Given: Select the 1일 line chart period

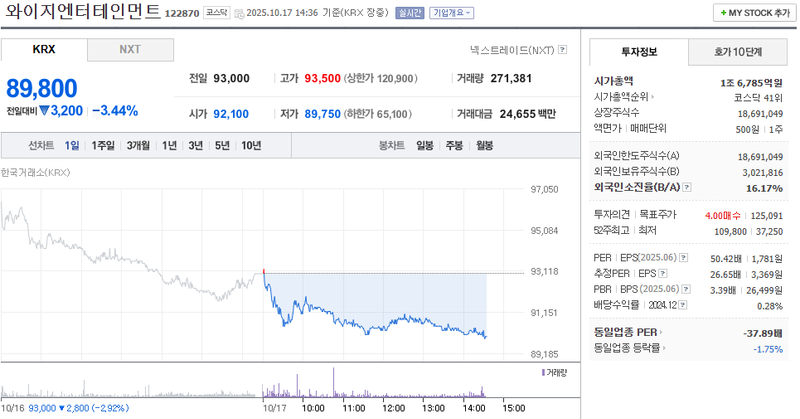Looking at the screenshot, I should tap(72, 145).
